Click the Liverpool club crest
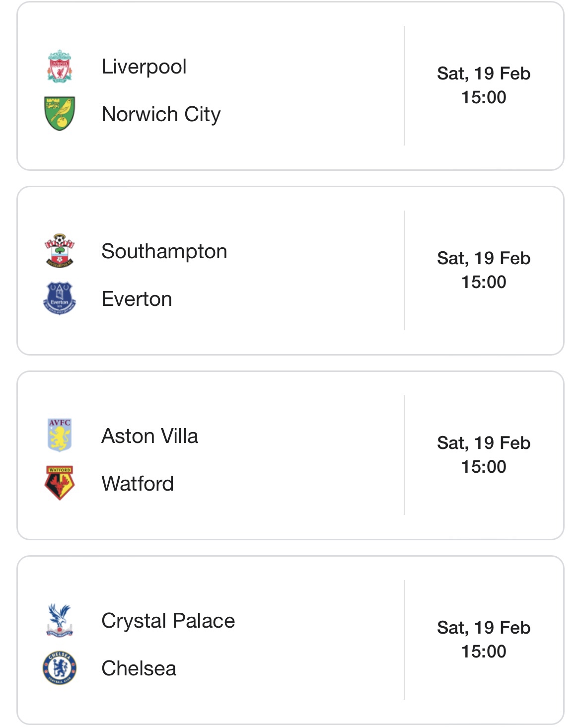Screen dimensions: 581x728 tap(60, 67)
